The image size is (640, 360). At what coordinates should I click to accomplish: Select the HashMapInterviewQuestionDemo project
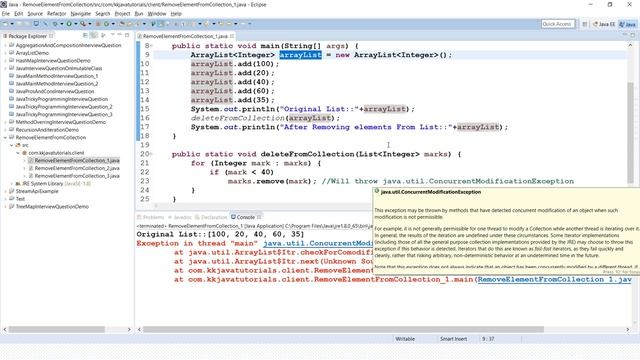pyautogui.click(x=53, y=60)
